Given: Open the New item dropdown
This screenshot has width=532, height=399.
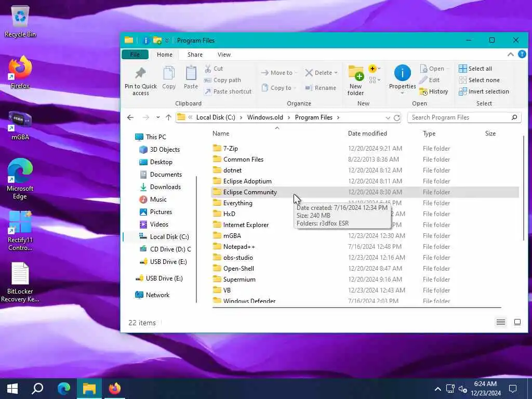Looking at the screenshot, I should pyautogui.click(x=374, y=69).
